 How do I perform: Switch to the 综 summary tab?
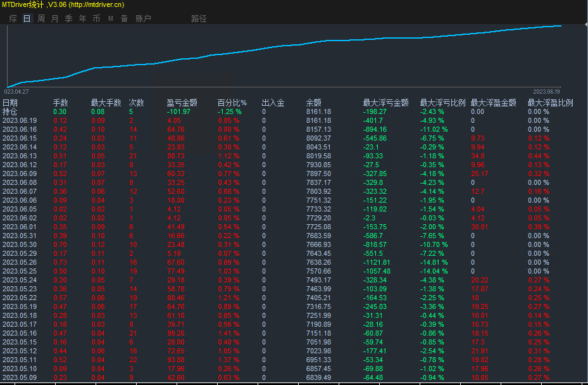13,18
